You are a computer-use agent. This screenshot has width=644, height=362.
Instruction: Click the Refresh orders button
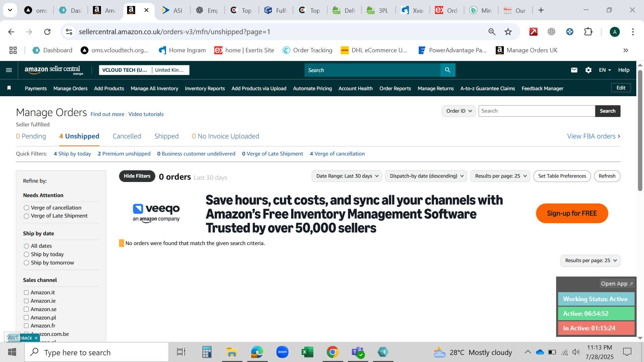(x=607, y=176)
